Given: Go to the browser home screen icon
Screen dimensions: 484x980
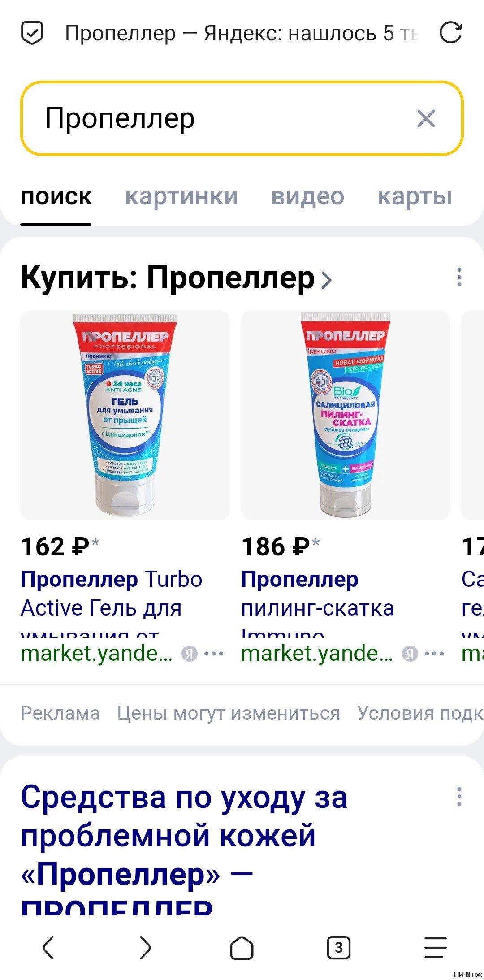Looking at the screenshot, I should [x=242, y=948].
